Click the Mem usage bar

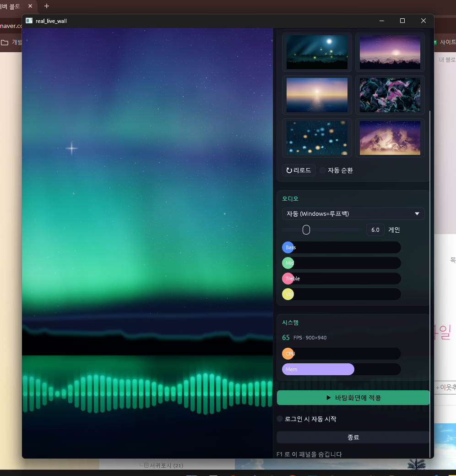pyautogui.click(x=342, y=369)
